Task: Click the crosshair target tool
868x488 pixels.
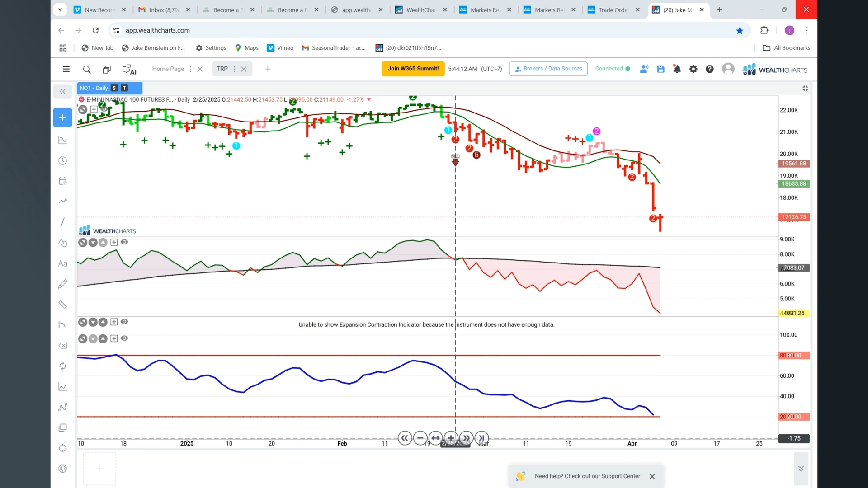Action: coord(63,448)
